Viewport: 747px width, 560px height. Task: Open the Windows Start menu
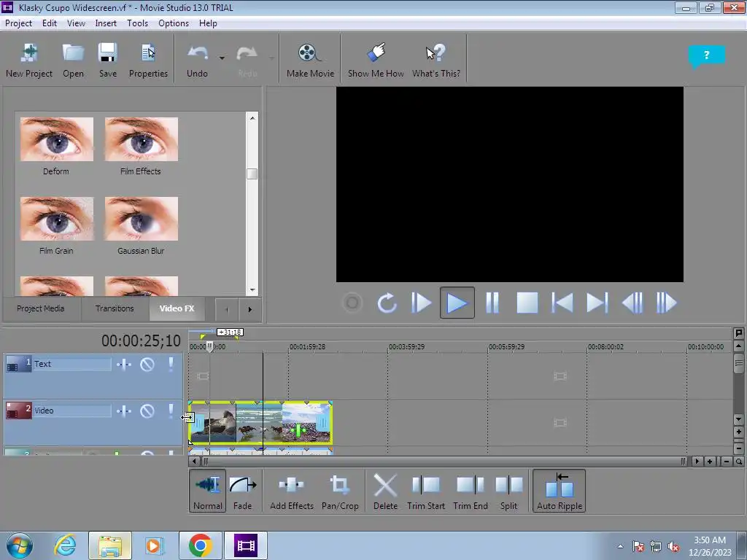click(x=20, y=545)
